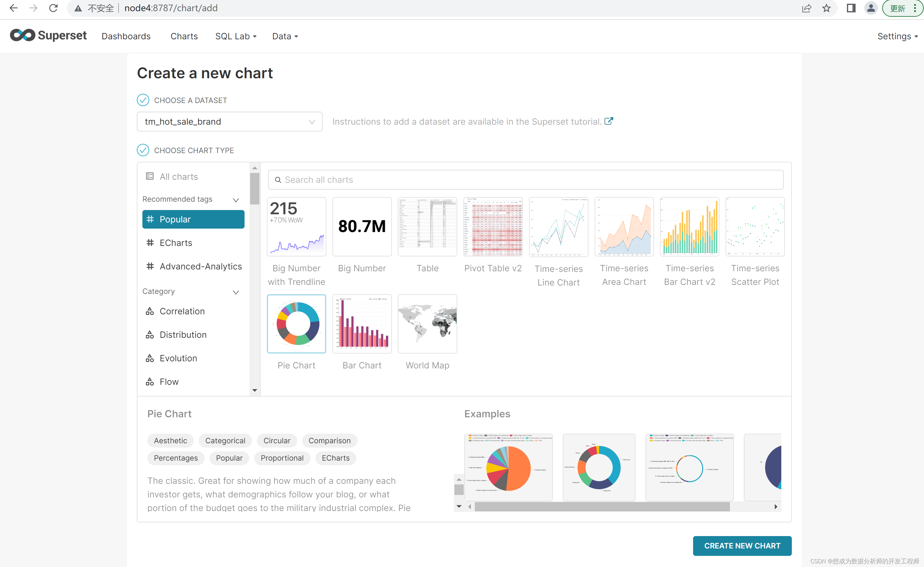This screenshot has width=924, height=567.
Task: Click the examples scroll left arrow
Action: point(470,507)
